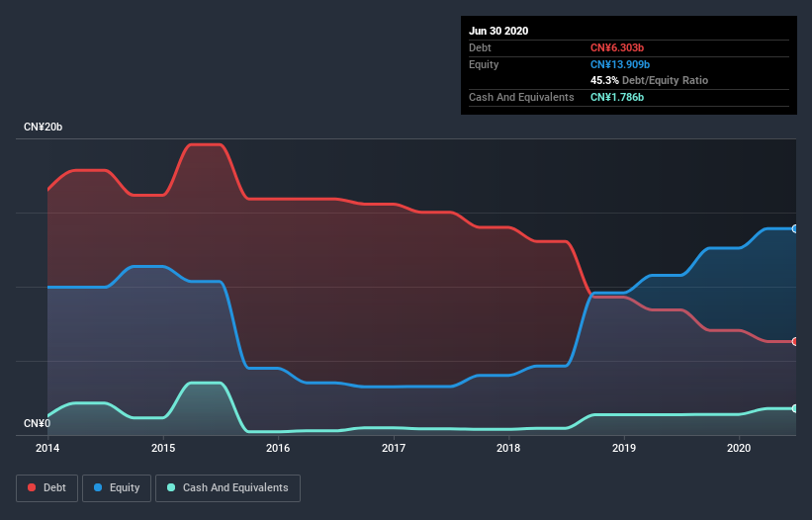Click the 2018 x-axis label

[x=508, y=448]
